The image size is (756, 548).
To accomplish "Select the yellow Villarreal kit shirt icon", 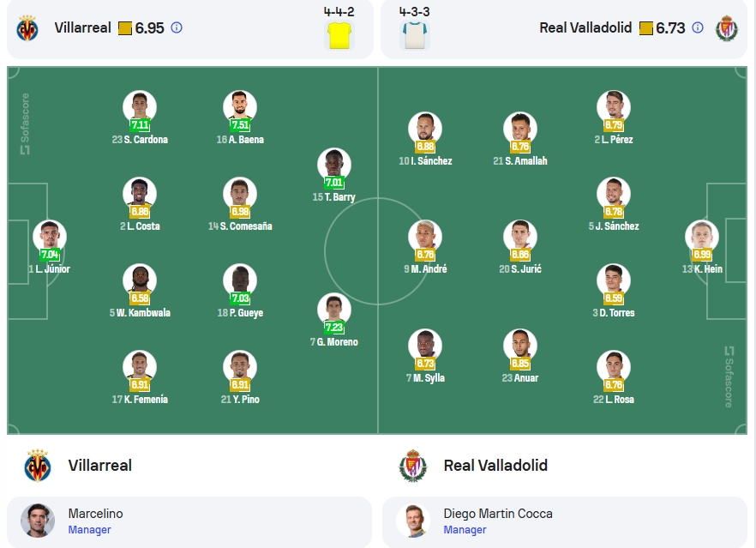I will click(x=339, y=34).
